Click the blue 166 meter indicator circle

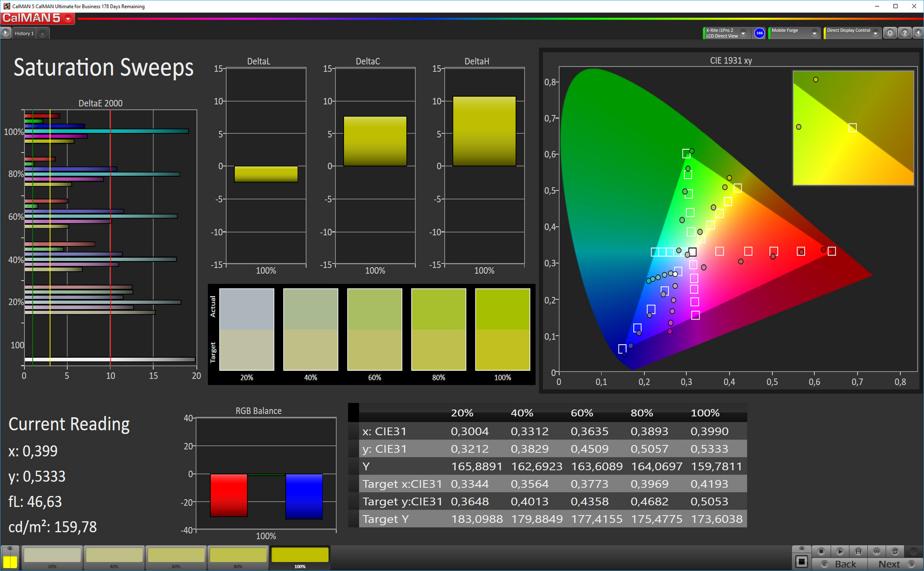pos(759,33)
